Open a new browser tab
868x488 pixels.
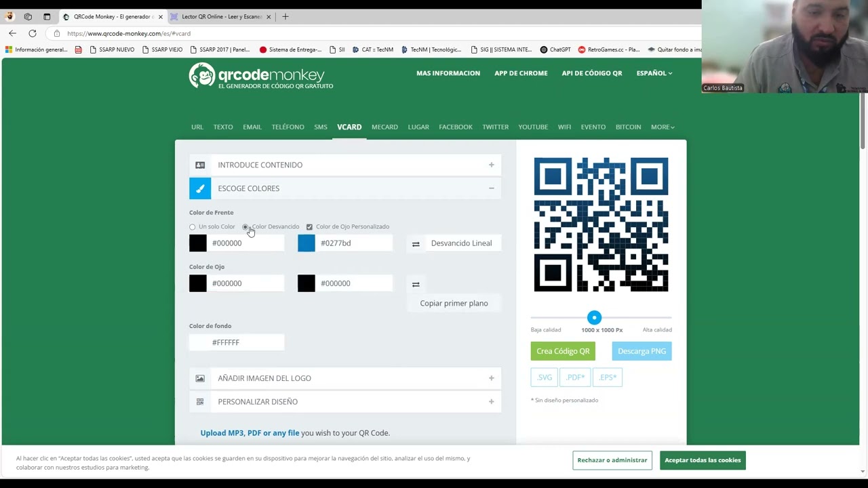coord(285,16)
